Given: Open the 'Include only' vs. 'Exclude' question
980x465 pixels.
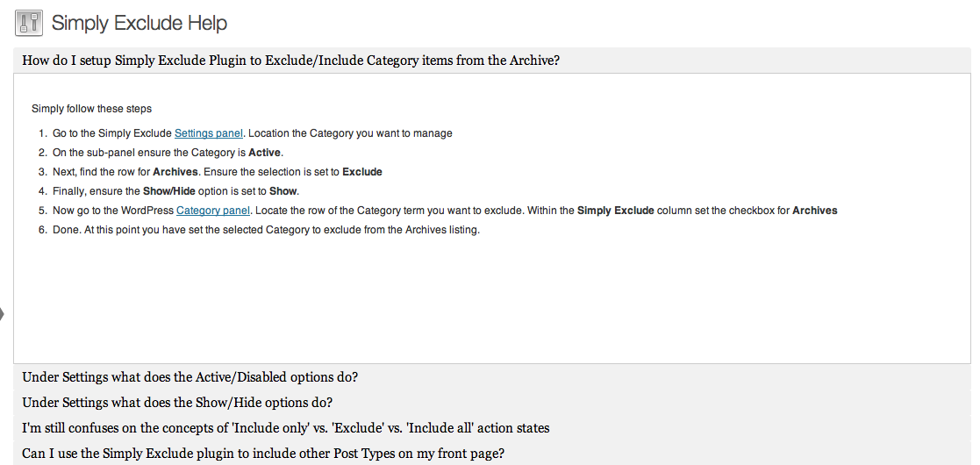Looking at the screenshot, I should click(x=285, y=428).
